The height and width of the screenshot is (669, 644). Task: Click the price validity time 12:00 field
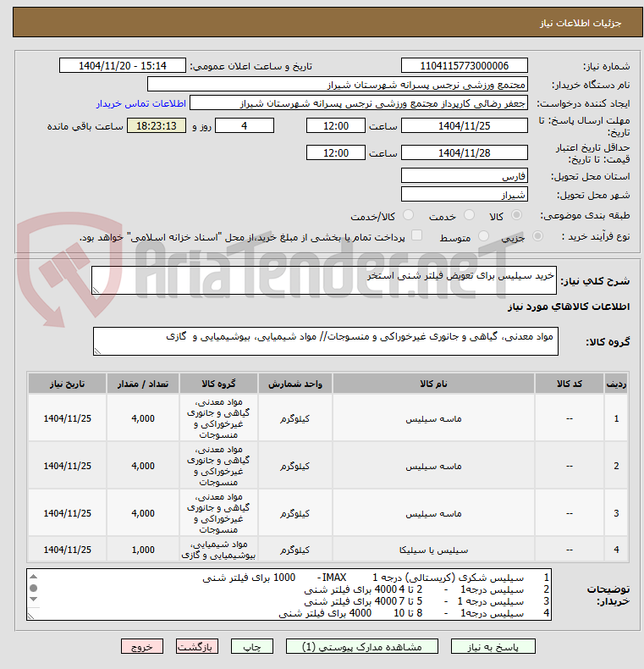pyautogui.click(x=336, y=152)
